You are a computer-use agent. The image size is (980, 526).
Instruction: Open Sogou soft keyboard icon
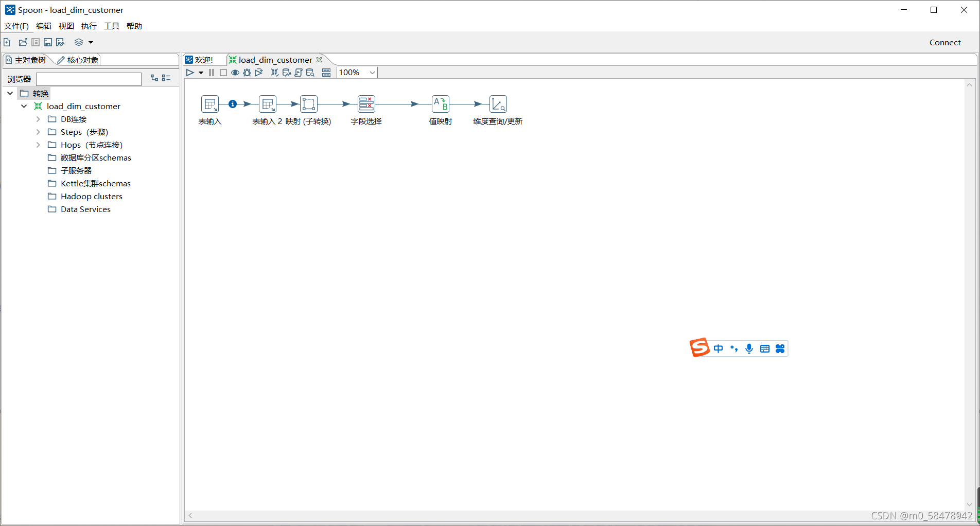click(765, 348)
